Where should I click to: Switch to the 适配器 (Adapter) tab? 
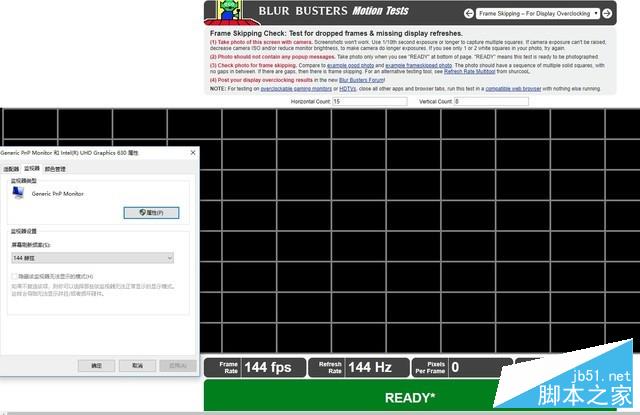(x=11, y=169)
